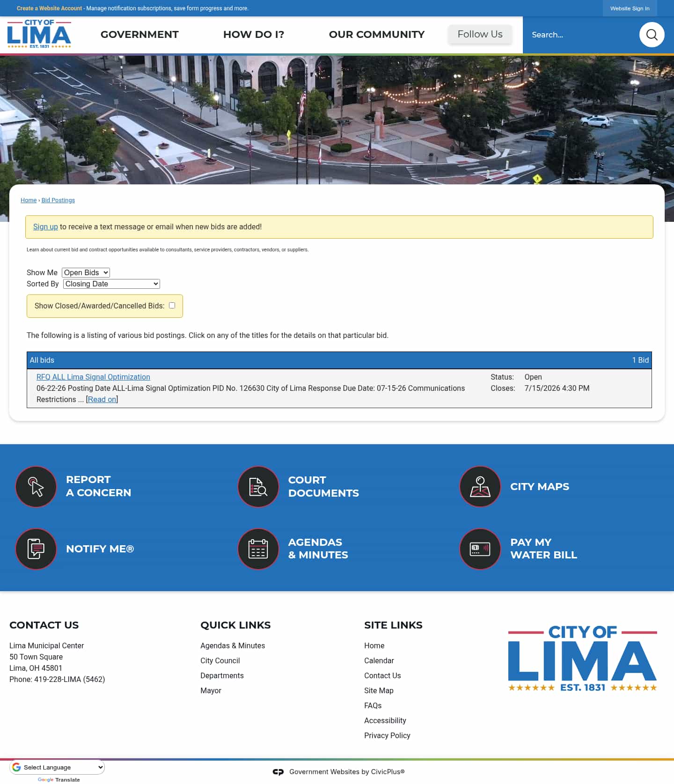This screenshot has width=674, height=784.
Task: Open Site Map link
Action: [x=379, y=690]
